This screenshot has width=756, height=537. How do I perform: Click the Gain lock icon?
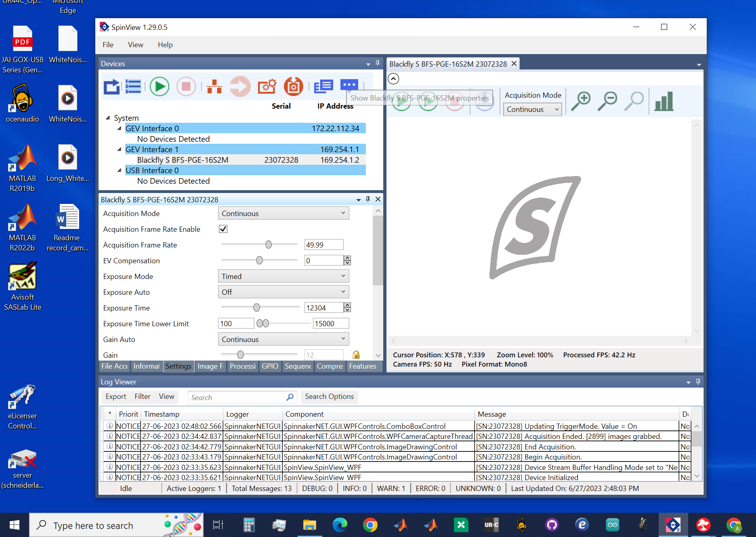click(x=356, y=355)
